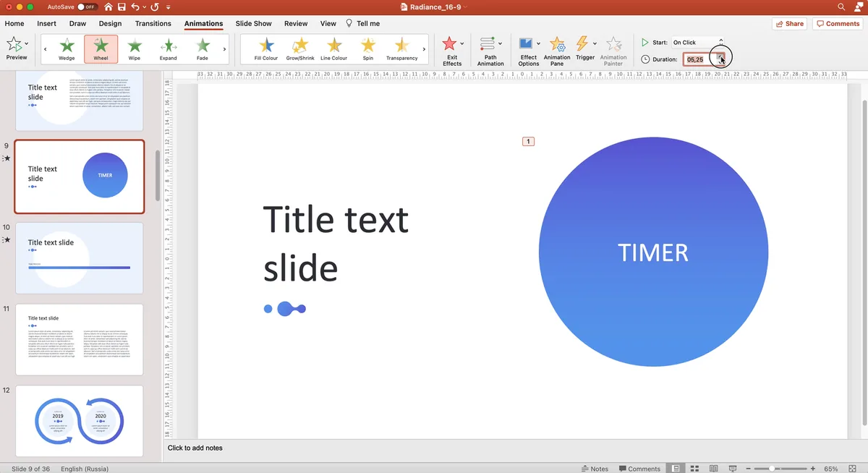Viewport: 868px width, 473px height.
Task: Click the Duration stepper arrows
Action: point(720,59)
